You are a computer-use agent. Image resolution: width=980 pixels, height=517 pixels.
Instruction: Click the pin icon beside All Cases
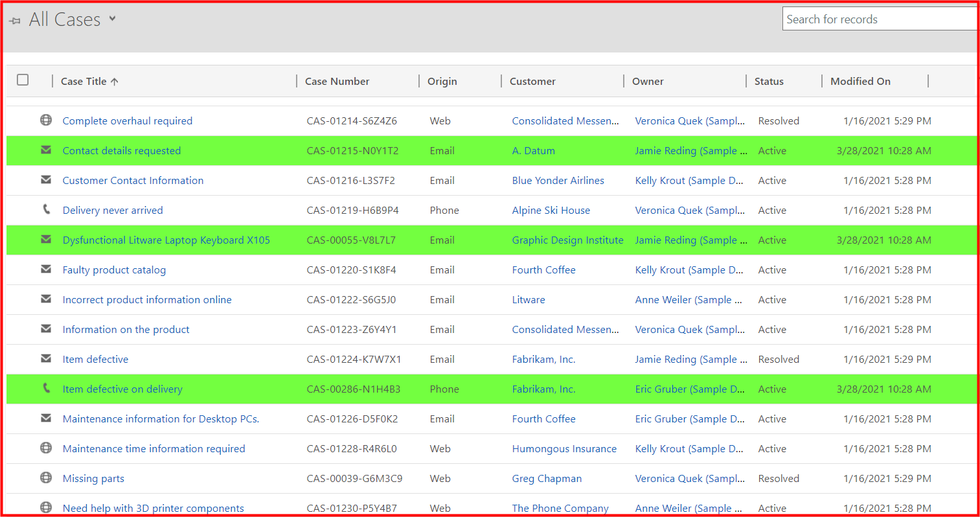click(x=14, y=21)
